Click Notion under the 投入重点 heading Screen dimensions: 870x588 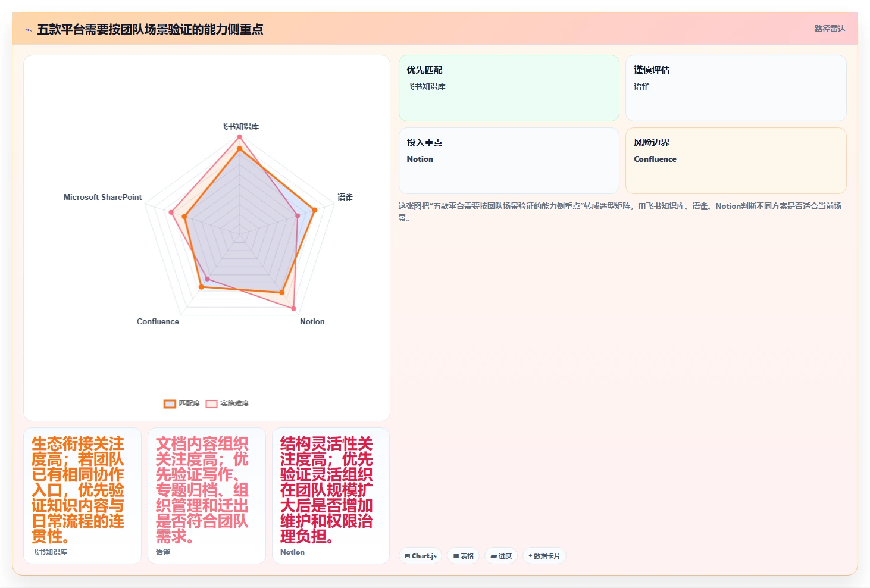(420, 159)
